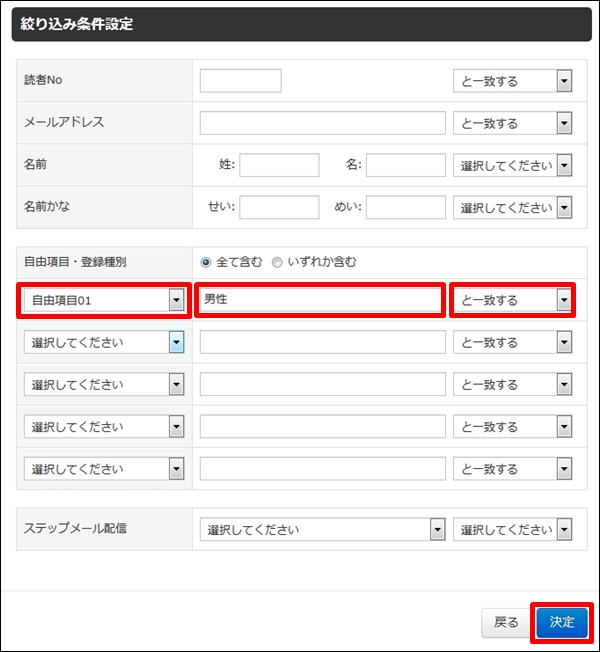Viewport: 600px width, 652px height.
Task: Click the 決定 button
Action: [x=562, y=622]
